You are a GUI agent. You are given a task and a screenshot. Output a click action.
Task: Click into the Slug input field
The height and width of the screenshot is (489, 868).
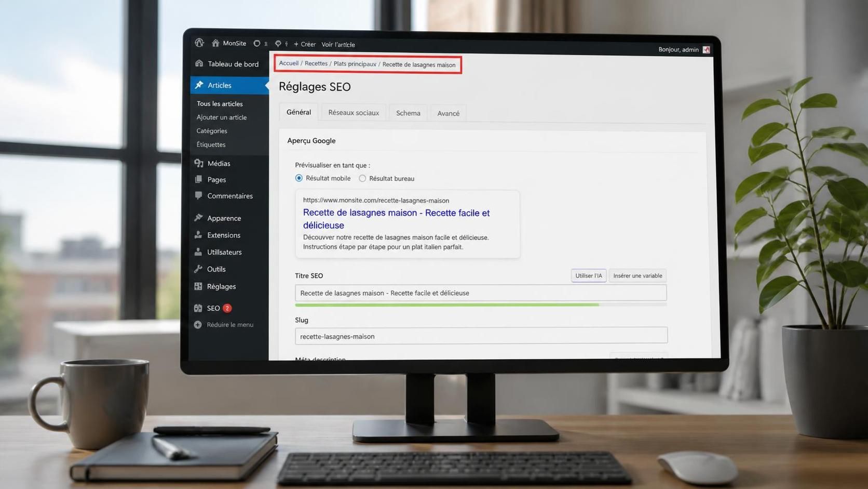click(481, 336)
